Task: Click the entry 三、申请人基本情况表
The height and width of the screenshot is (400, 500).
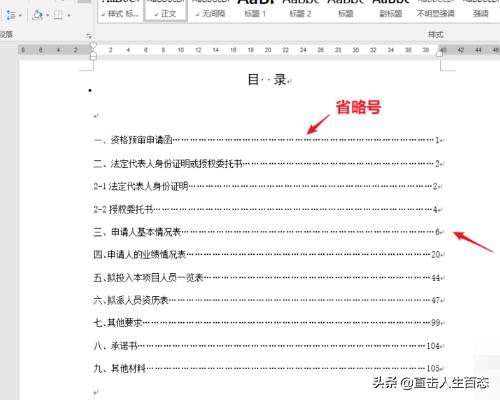Action: tap(137, 232)
